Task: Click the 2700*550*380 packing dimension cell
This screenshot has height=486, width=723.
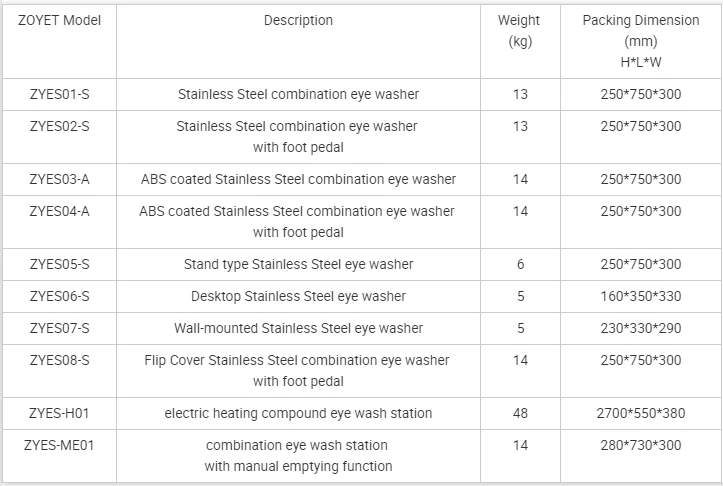Action: 639,413
